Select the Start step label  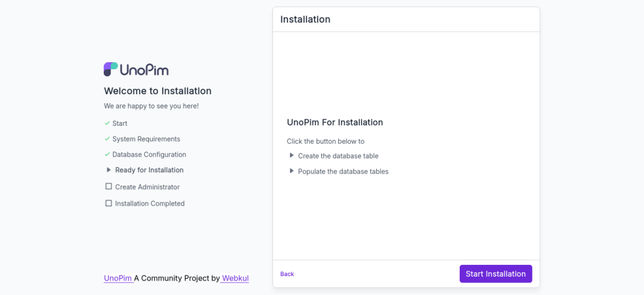(120, 123)
